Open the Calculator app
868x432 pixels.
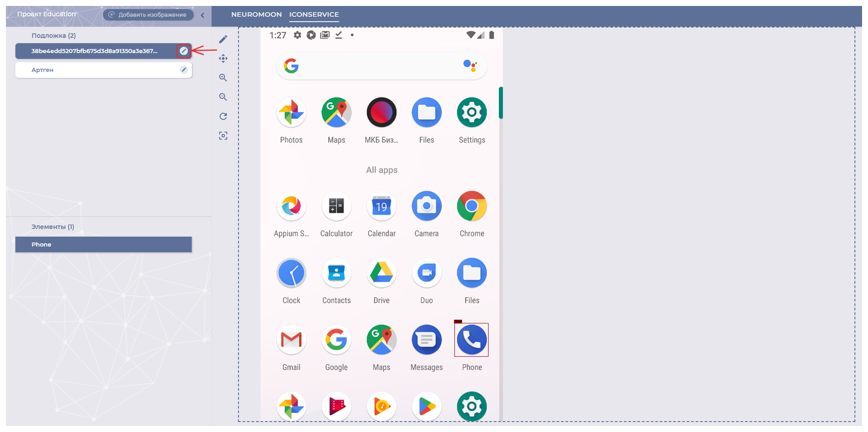tap(336, 206)
